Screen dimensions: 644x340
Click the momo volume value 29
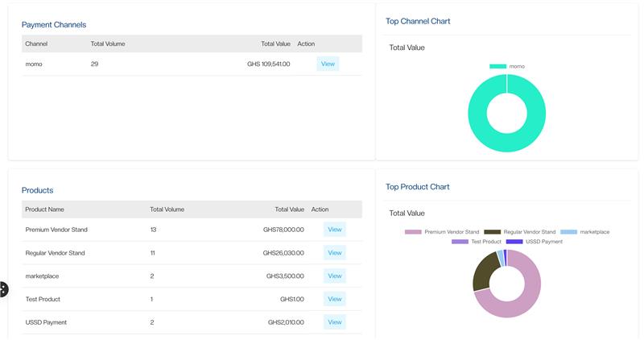point(94,64)
